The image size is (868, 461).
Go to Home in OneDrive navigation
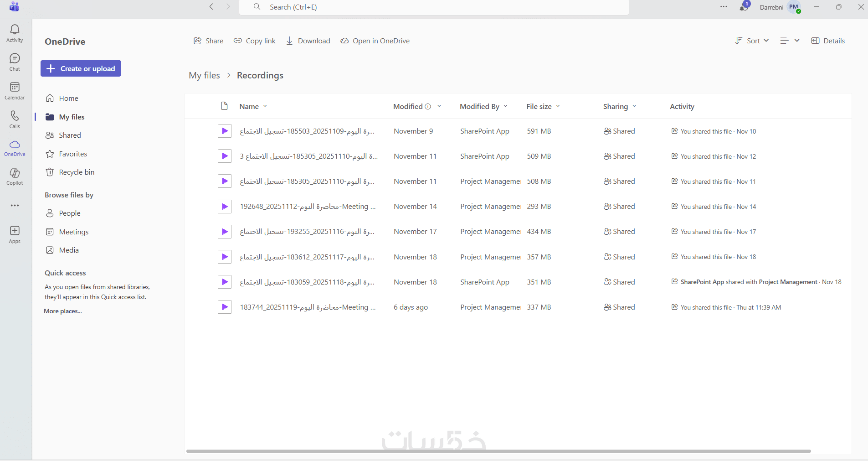click(62, 98)
